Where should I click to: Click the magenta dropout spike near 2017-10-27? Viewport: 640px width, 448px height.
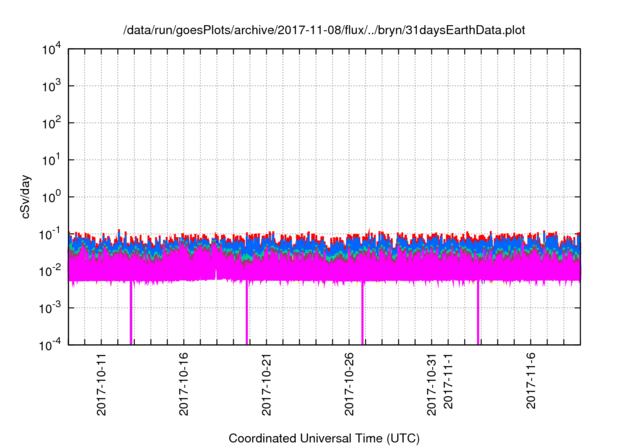(x=362, y=313)
